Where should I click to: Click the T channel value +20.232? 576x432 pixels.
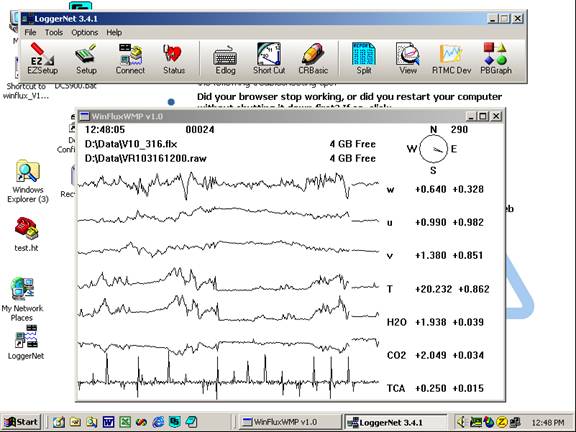point(433,289)
